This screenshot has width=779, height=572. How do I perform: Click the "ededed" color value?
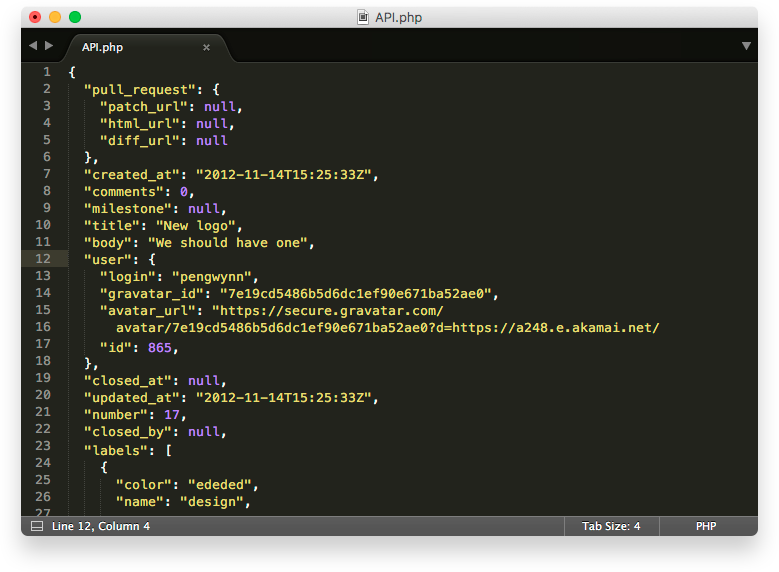219,485
